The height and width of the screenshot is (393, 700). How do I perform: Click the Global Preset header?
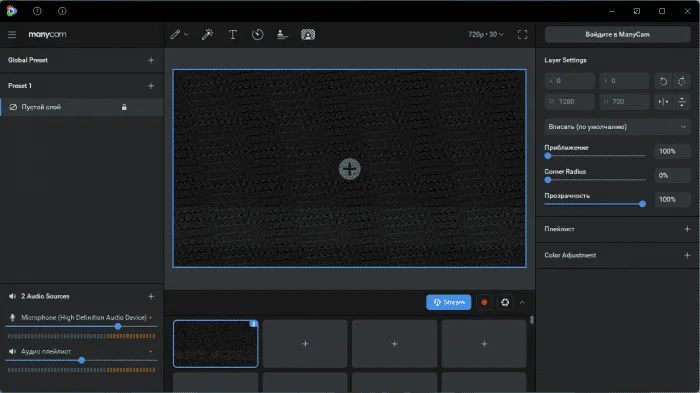[28, 60]
